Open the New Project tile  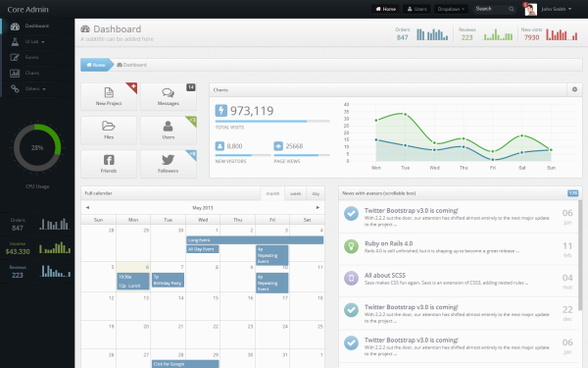coord(109,96)
